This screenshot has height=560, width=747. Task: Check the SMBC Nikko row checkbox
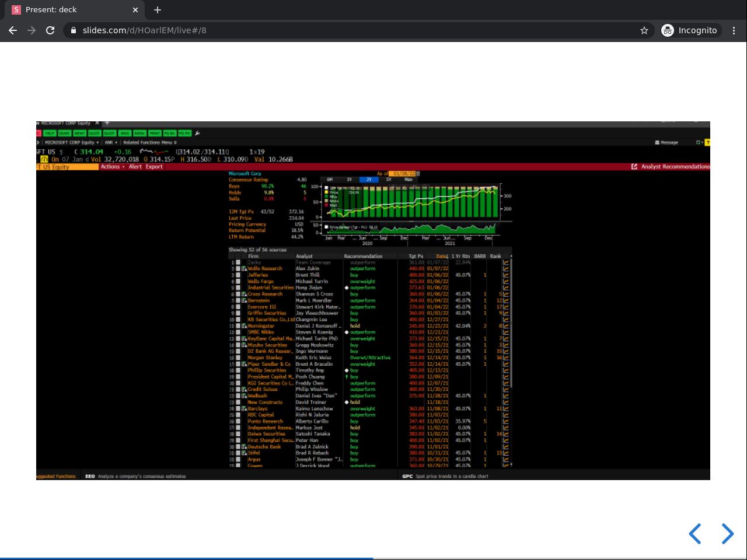pos(238,332)
